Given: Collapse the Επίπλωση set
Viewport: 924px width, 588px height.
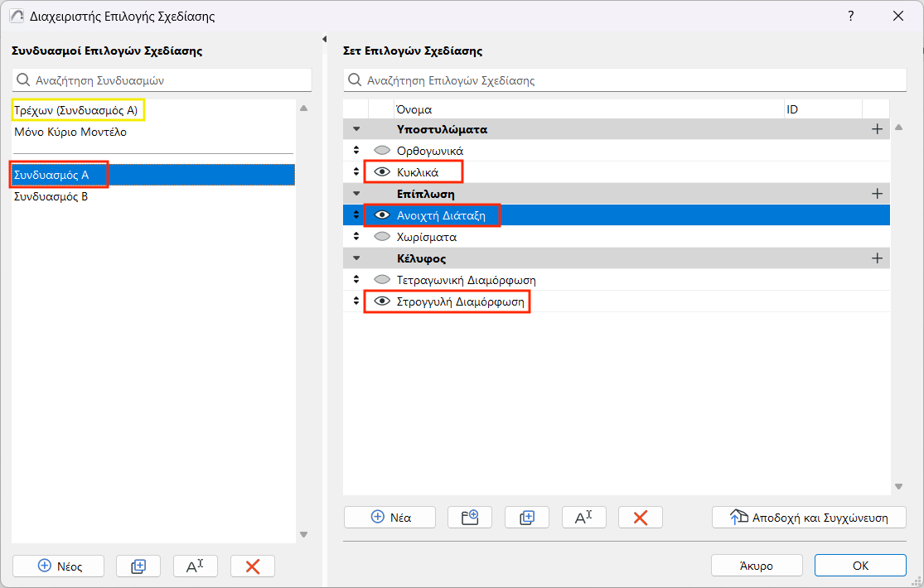Looking at the screenshot, I should (x=356, y=193).
